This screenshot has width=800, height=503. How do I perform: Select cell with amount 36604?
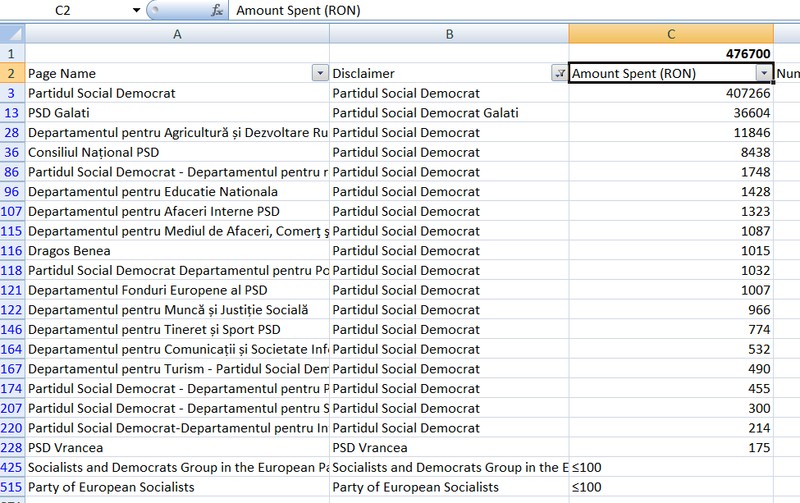click(x=671, y=113)
